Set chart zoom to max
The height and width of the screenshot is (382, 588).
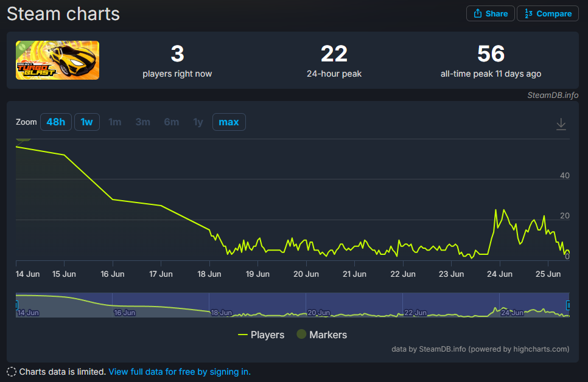pyautogui.click(x=229, y=122)
